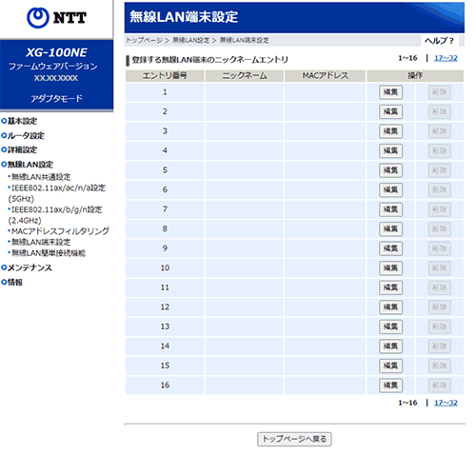The width and height of the screenshot is (476, 455).
Task: Expand ルータ設定 menu section
Action: coord(23,135)
